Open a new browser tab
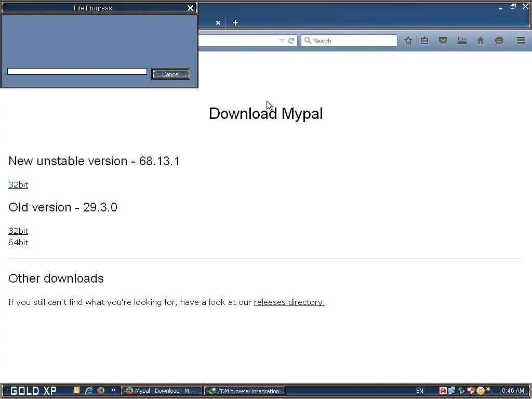Viewport: 532px width, 399px height. pyautogui.click(x=235, y=23)
